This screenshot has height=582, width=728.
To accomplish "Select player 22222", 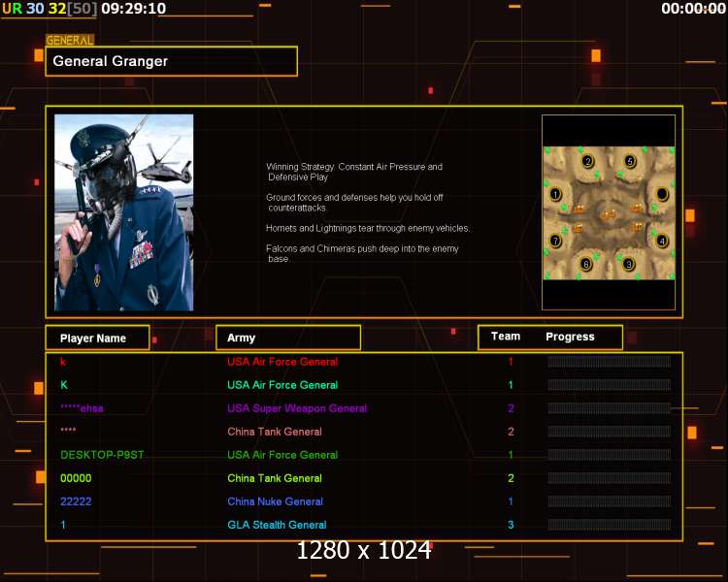I will coord(76,501).
